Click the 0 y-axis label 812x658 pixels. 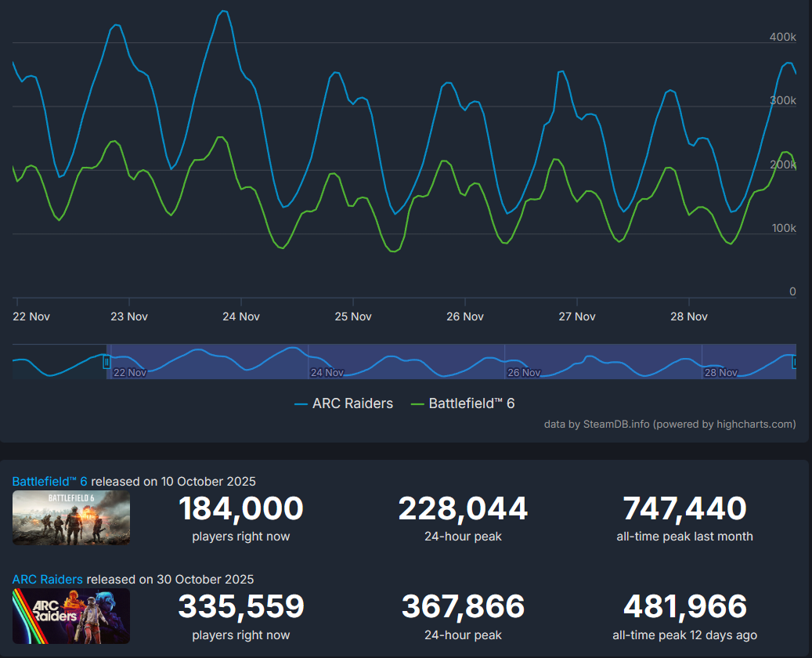pyautogui.click(x=792, y=291)
